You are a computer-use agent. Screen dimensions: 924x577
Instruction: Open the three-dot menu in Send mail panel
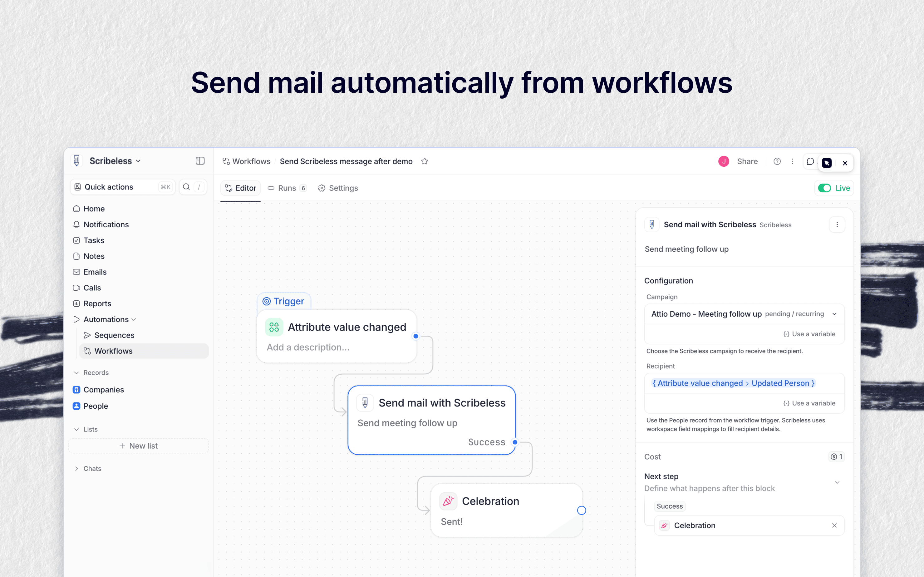(837, 225)
